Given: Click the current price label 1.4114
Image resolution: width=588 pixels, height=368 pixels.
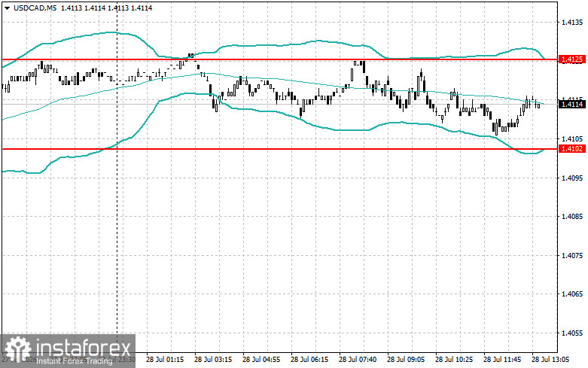Looking at the screenshot, I should pyautogui.click(x=572, y=104).
